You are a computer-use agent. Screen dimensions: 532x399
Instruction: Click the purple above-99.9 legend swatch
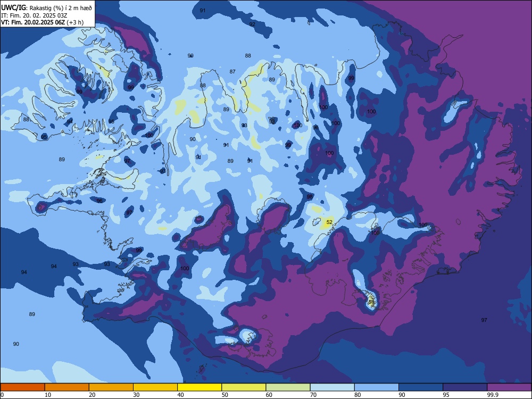coord(509,387)
